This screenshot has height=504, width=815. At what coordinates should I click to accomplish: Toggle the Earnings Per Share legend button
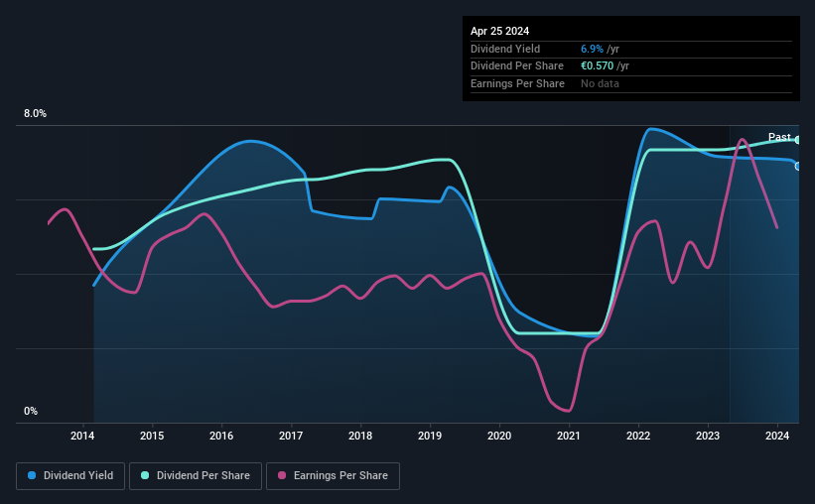pos(334,476)
